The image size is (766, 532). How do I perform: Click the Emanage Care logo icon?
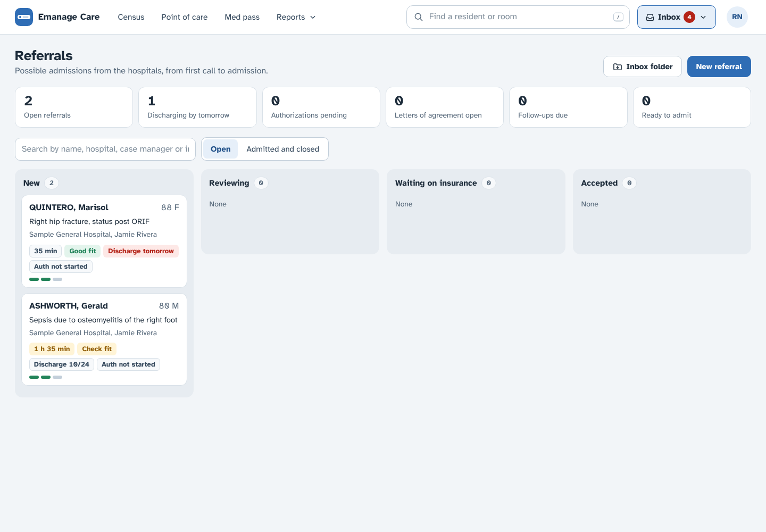[x=24, y=17]
